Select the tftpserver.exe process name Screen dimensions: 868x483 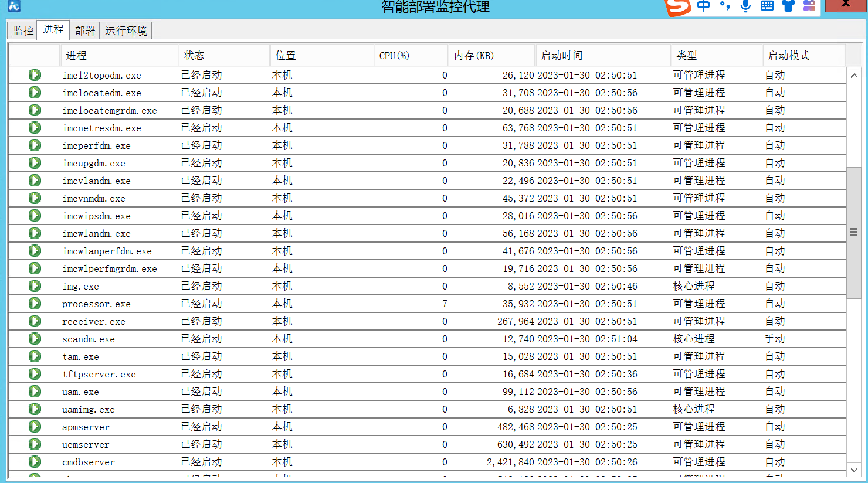(99, 374)
